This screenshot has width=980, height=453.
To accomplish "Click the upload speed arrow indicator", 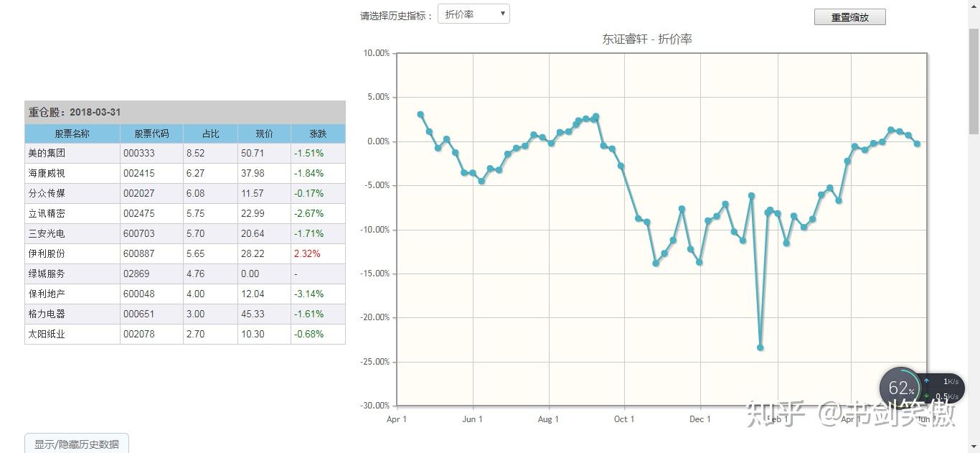I will pos(927,381).
